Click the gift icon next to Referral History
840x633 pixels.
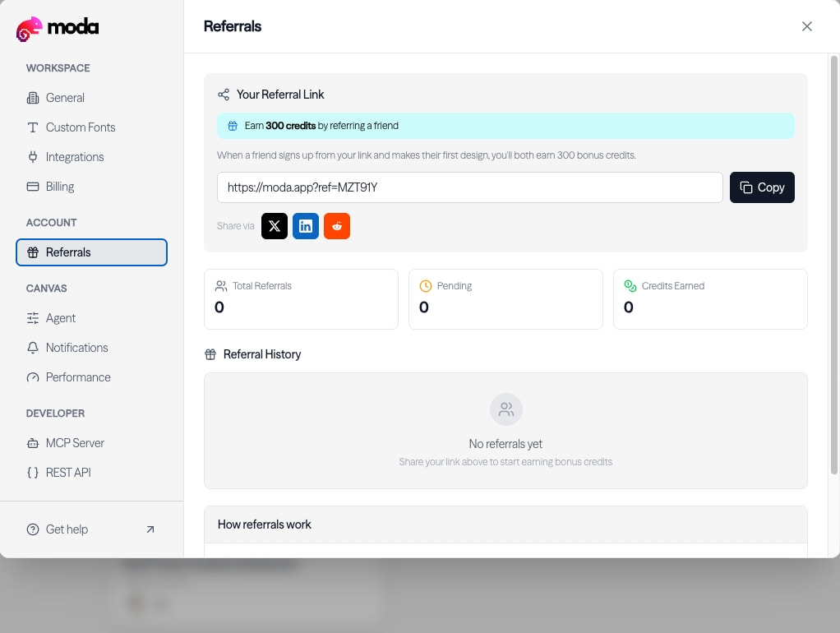coord(210,354)
